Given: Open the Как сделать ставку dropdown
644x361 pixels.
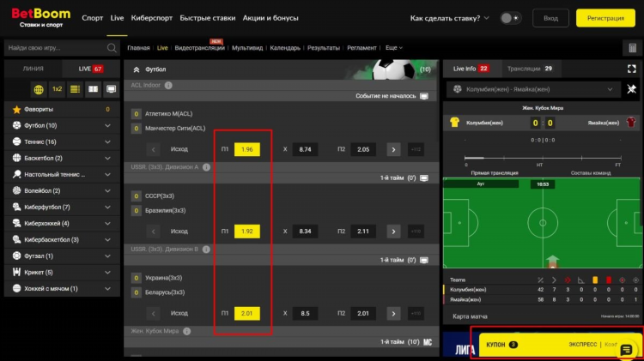Looking at the screenshot, I should (449, 18).
